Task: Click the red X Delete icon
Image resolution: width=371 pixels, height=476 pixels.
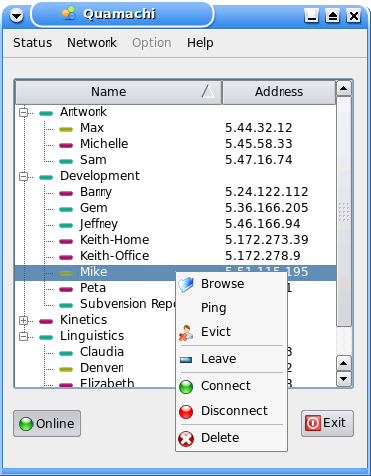Action: tap(186, 438)
